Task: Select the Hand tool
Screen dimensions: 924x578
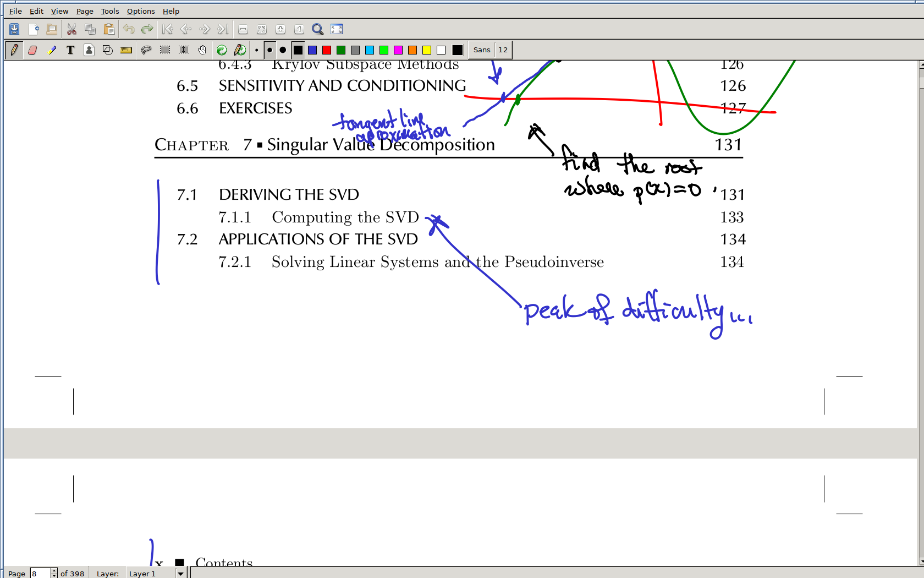Action: (x=202, y=50)
